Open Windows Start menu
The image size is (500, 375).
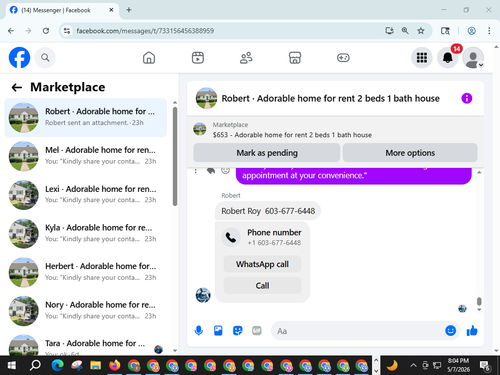coord(12,366)
